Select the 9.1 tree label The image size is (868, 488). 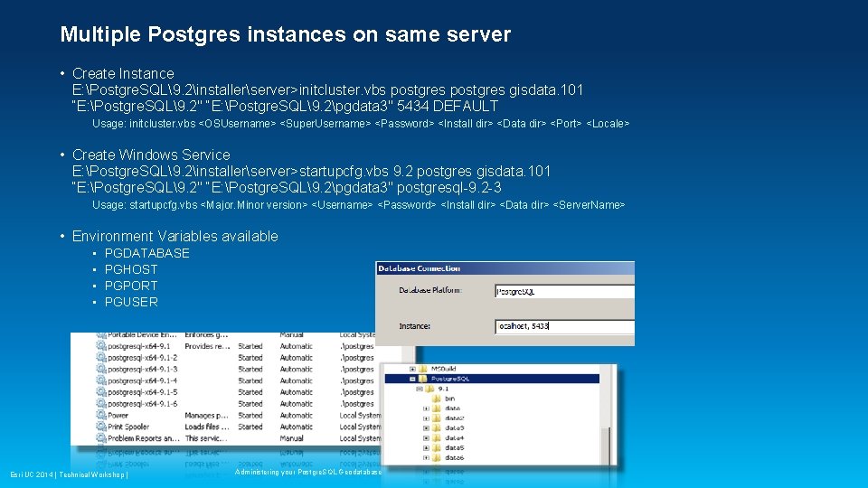pos(443,389)
